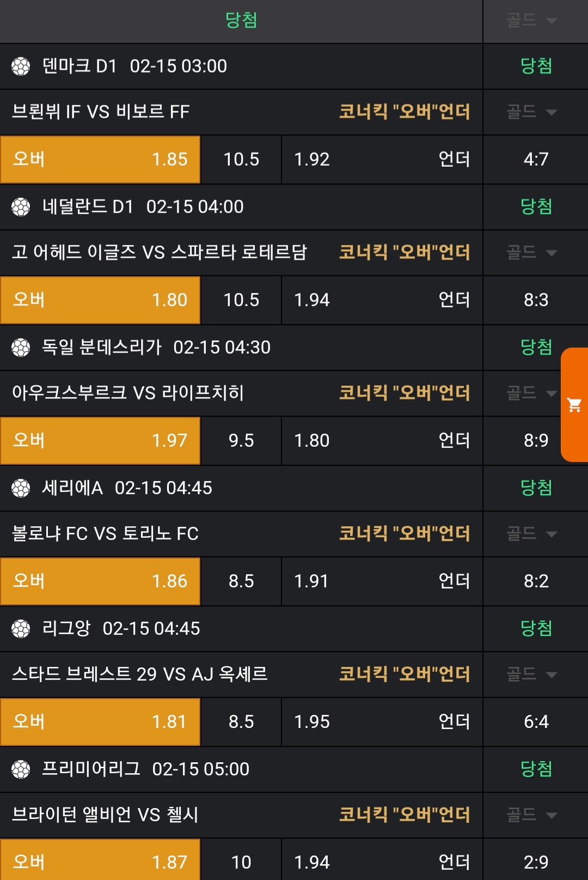The width and height of the screenshot is (588, 880).
Task: Expand 골드 dropdown on 브뢴뷔 IF row
Action: [x=532, y=112]
